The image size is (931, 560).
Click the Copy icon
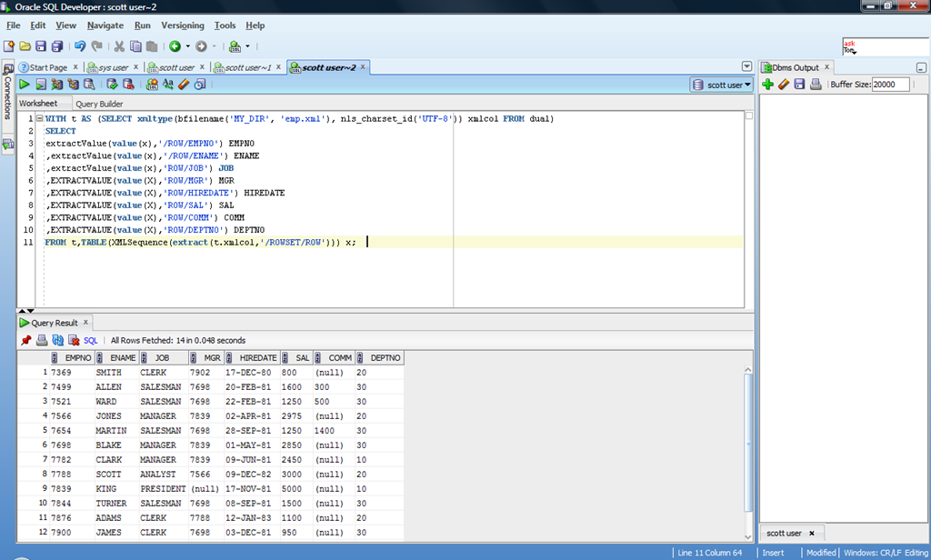[x=135, y=46]
